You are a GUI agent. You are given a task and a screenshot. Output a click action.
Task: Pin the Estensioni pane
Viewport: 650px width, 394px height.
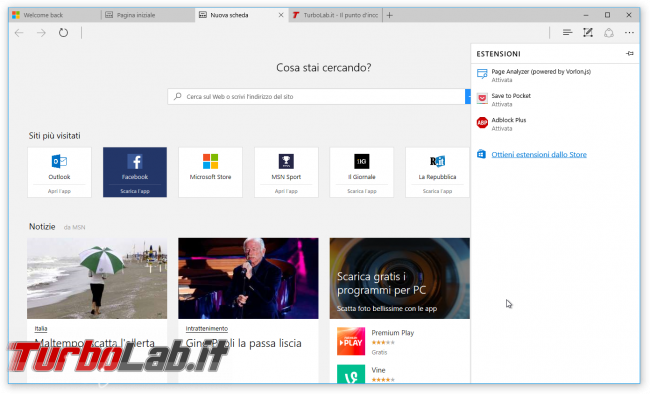(x=630, y=54)
